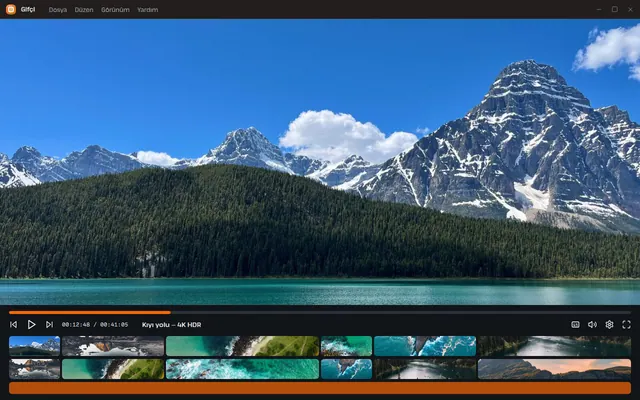The width and height of the screenshot is (640, 400).
Task: Open the Düzen menu
Action: click(x=84, y=10)
